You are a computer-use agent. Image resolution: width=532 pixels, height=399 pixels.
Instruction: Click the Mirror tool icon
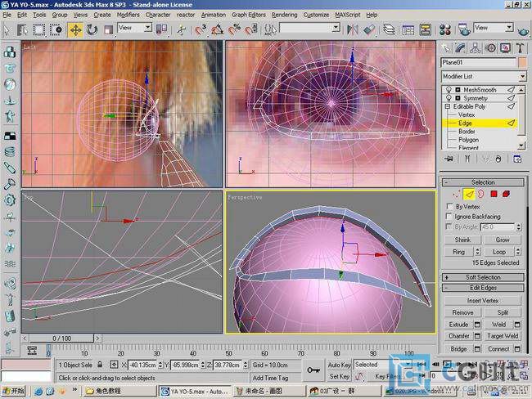pyautogui.click(x=353, y=30)
